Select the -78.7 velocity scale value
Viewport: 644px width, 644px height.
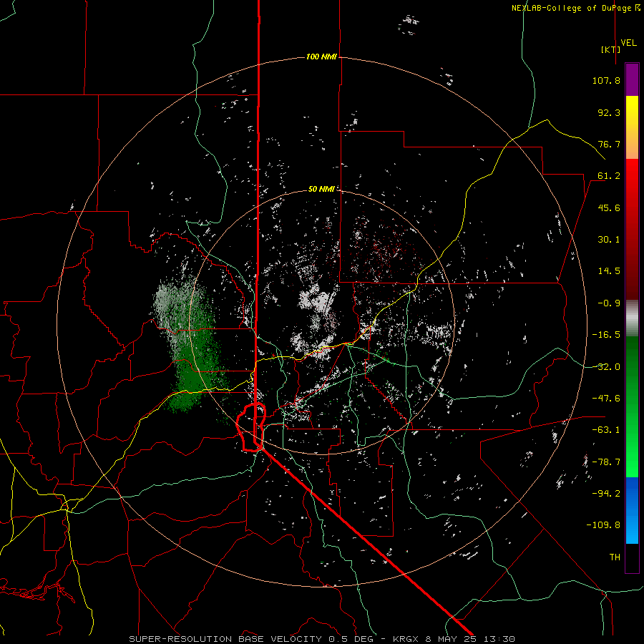coord(606,462)
